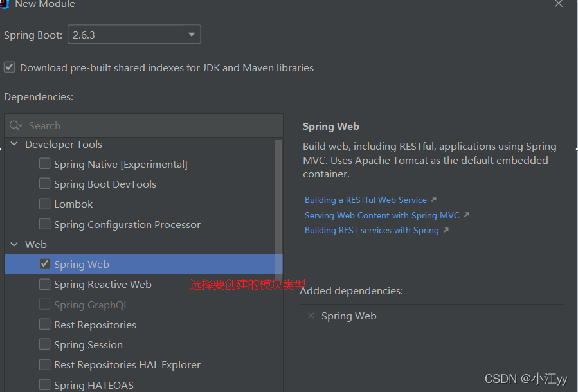Screen dimensions: 578x392
Task: Click the dependencies list scrollbar
Action: [278, 211]
